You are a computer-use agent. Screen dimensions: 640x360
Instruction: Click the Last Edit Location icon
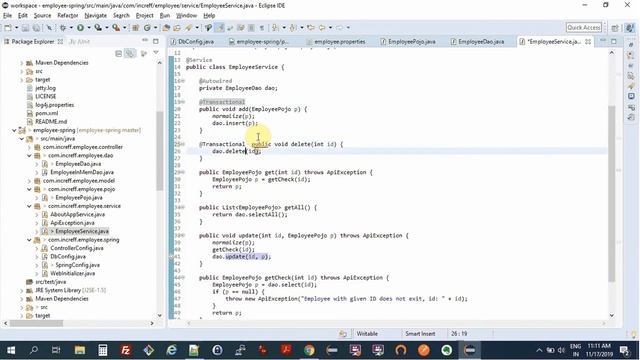point(311,28)
